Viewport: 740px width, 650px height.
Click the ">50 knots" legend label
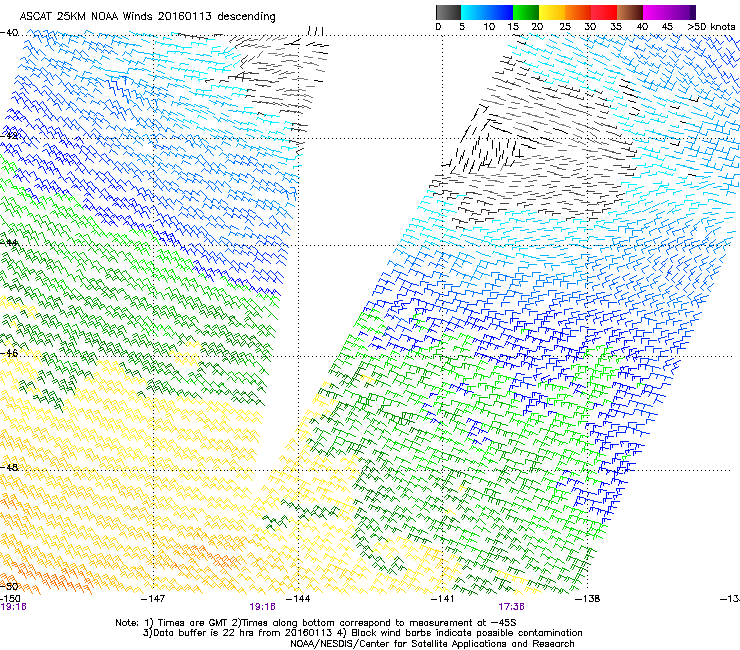coord(711,27)
